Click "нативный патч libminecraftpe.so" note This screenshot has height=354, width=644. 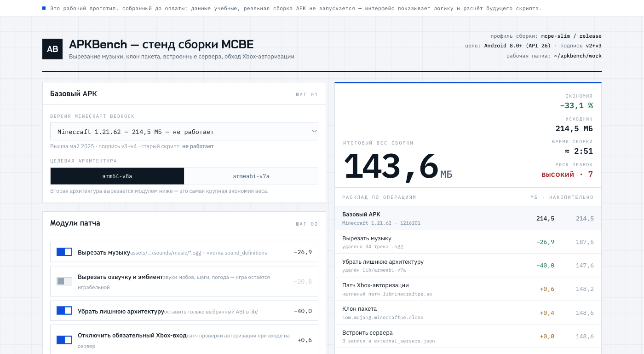(387, 294)
